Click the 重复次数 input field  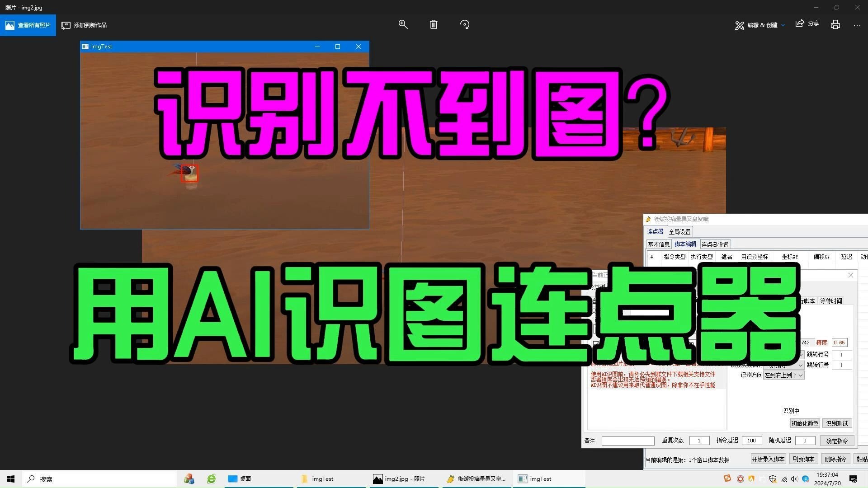(699, 441)
